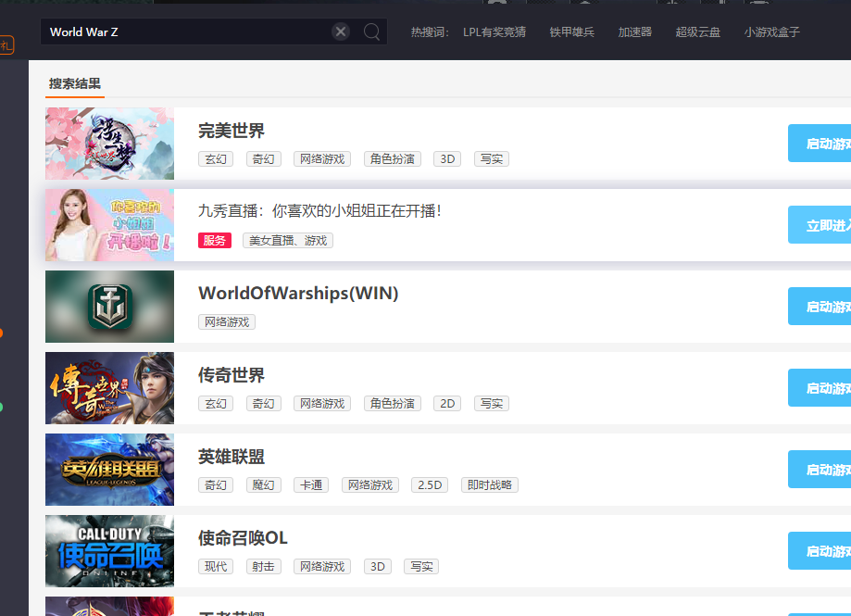Launch WorldOfWarships(WIN) game
The height and width of the screenshot is (616, 851).
(x=820, y=306)
